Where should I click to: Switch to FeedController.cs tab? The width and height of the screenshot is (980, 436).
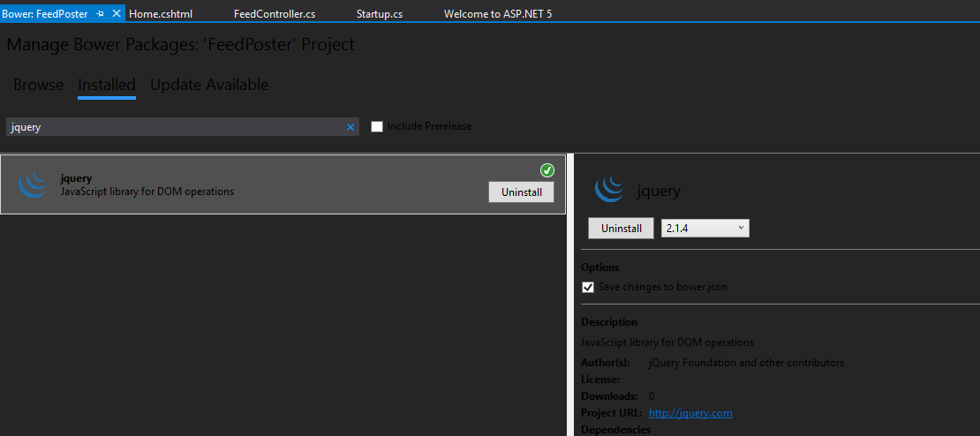tap(275, 14)
